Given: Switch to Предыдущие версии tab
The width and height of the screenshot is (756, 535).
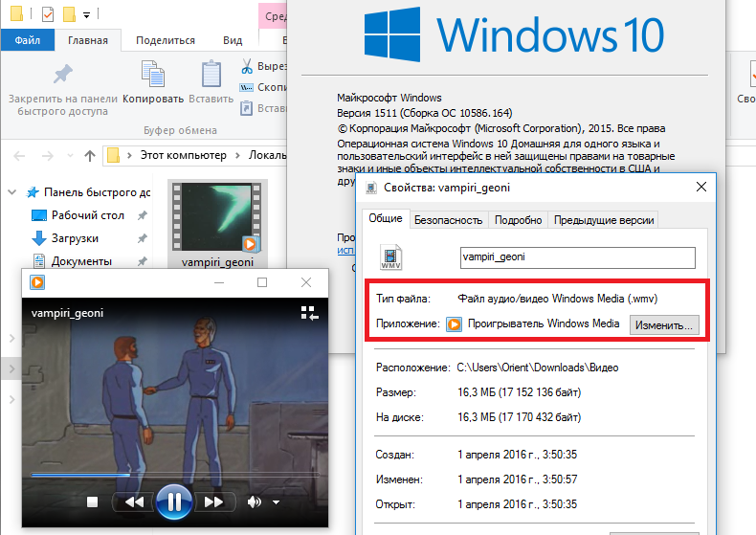Looking at the screenshot, I should pyautogui.click(x=604, y=220).
